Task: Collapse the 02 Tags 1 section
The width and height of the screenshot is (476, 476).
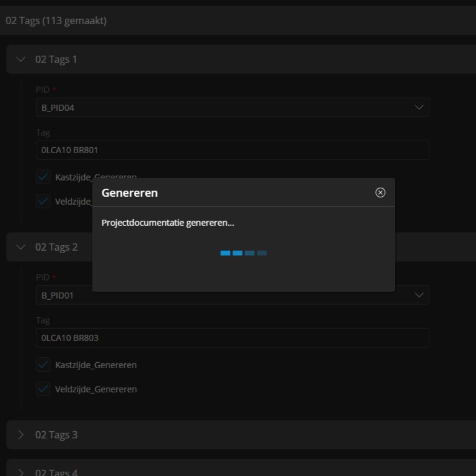Action: pyautogui.click(x=21, y=59)
